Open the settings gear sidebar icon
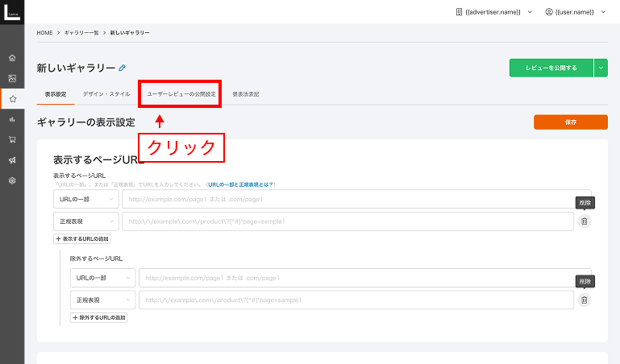The image size is (620, 364). tap(12, 180)
